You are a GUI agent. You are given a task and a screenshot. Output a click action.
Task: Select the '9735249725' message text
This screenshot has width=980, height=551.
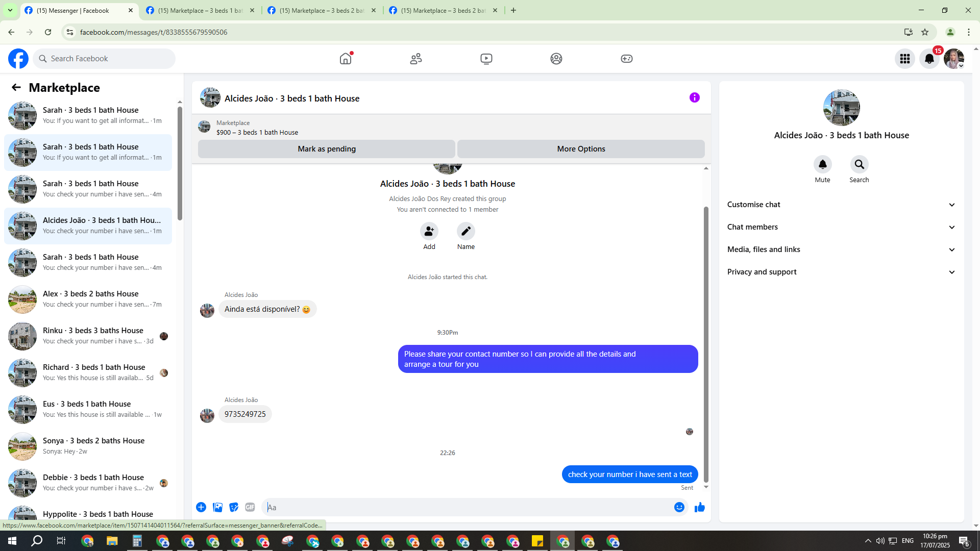click(x=245, y=414)
